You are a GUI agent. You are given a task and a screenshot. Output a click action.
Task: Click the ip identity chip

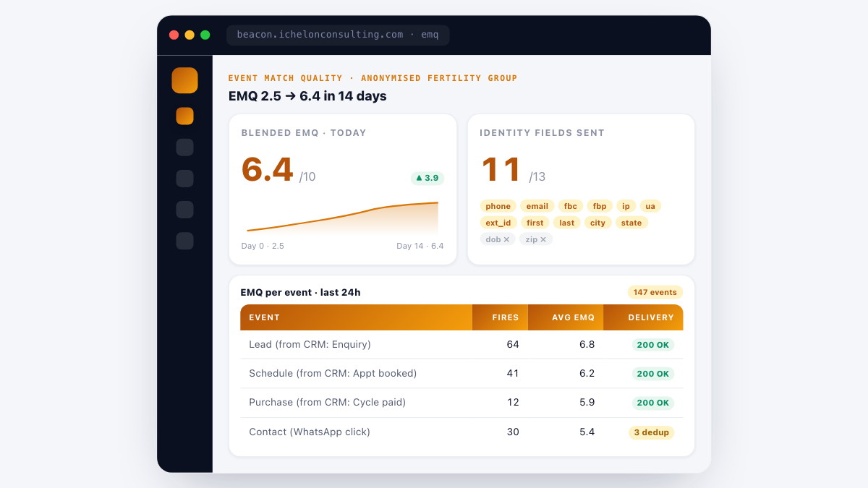coord(626,206)
